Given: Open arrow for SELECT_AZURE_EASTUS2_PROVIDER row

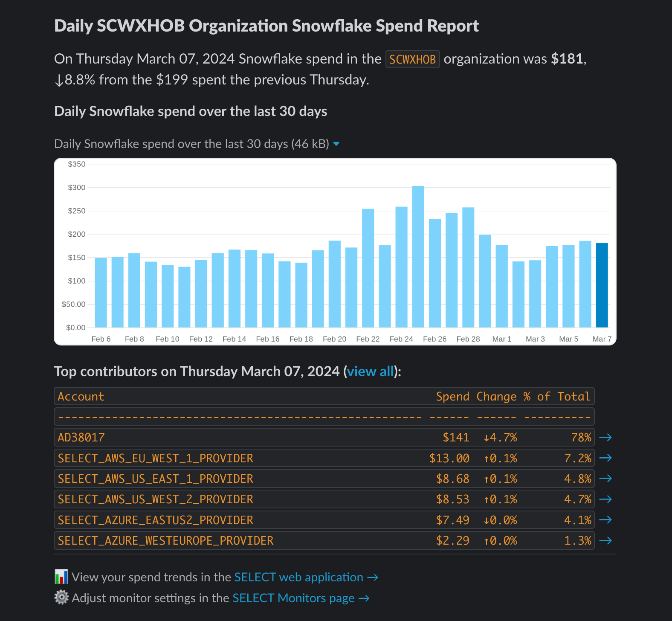Looking at the screenshot, I should tap(605, 519).
